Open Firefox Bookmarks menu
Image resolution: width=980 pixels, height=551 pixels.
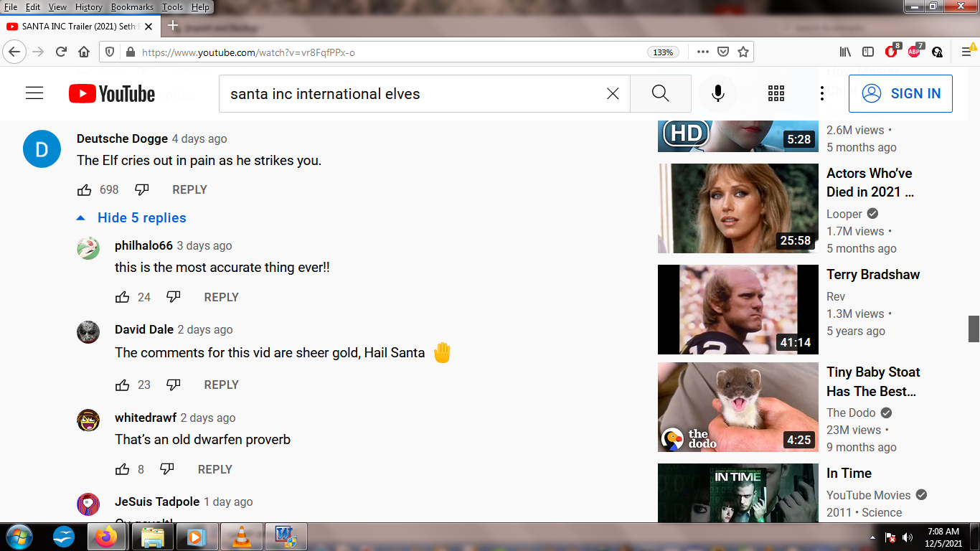coord(132,7)
